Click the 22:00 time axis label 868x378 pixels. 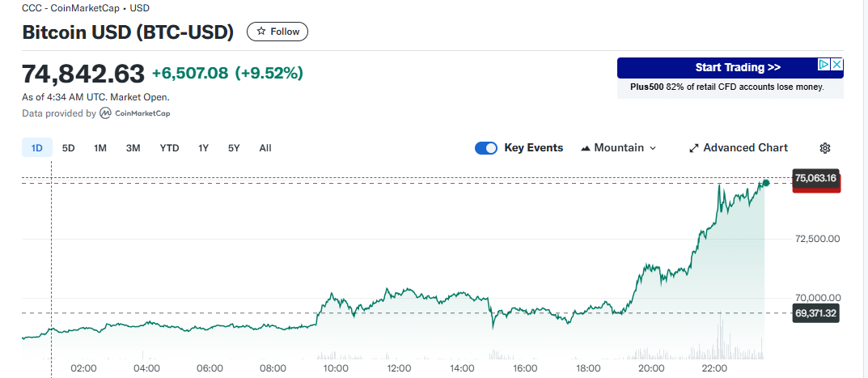714,368
